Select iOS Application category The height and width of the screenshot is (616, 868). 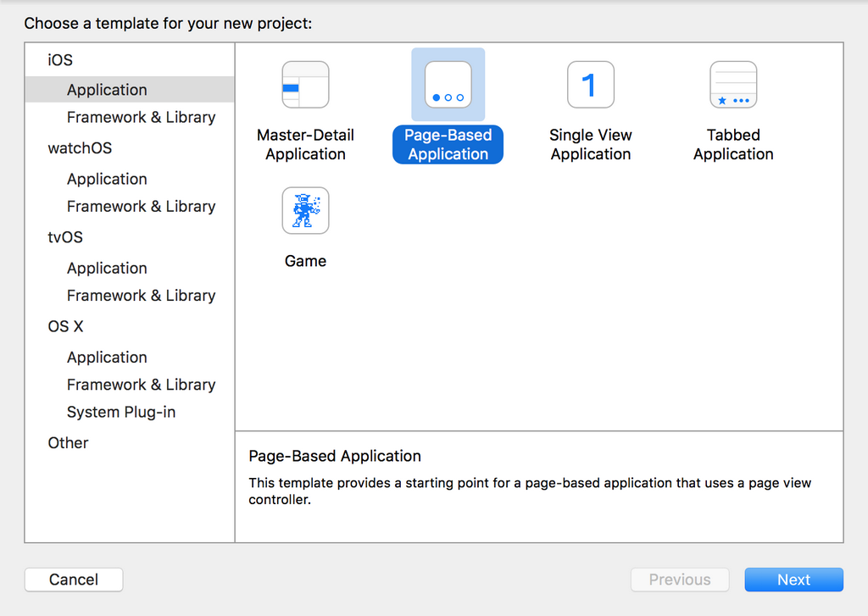point(107,90)
